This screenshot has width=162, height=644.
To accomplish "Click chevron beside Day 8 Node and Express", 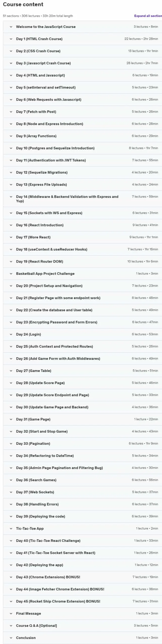I will point(11,124).
